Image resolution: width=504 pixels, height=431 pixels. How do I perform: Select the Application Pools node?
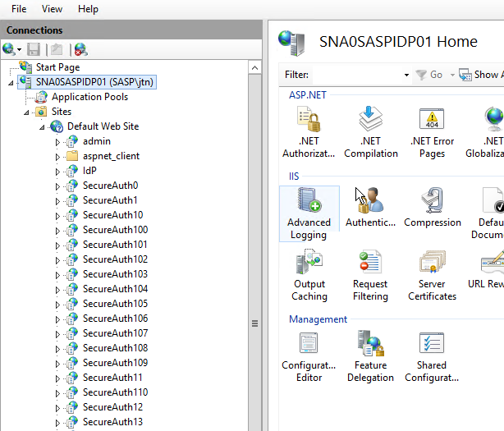pyautogui.click(x=89, y=97)
